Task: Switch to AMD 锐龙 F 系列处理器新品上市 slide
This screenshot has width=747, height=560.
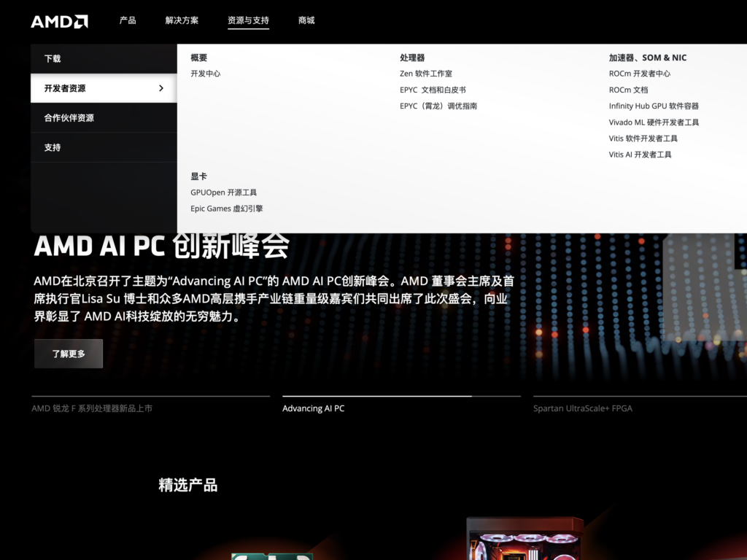Action: (92, 408)
